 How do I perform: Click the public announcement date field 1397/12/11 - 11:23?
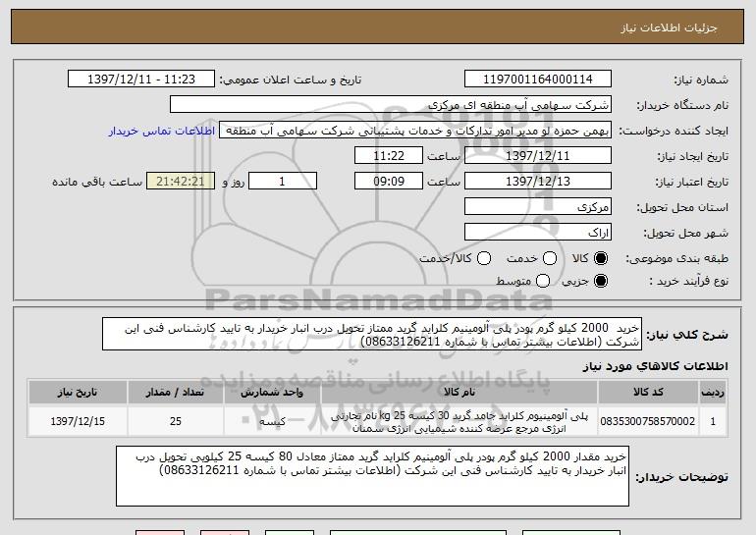[141, 80]
